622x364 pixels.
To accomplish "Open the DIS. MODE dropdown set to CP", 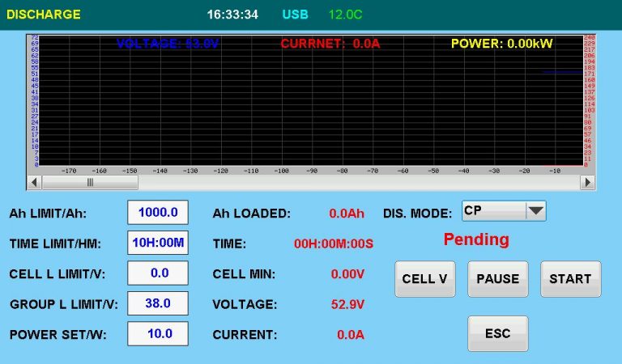I will 535,211.
